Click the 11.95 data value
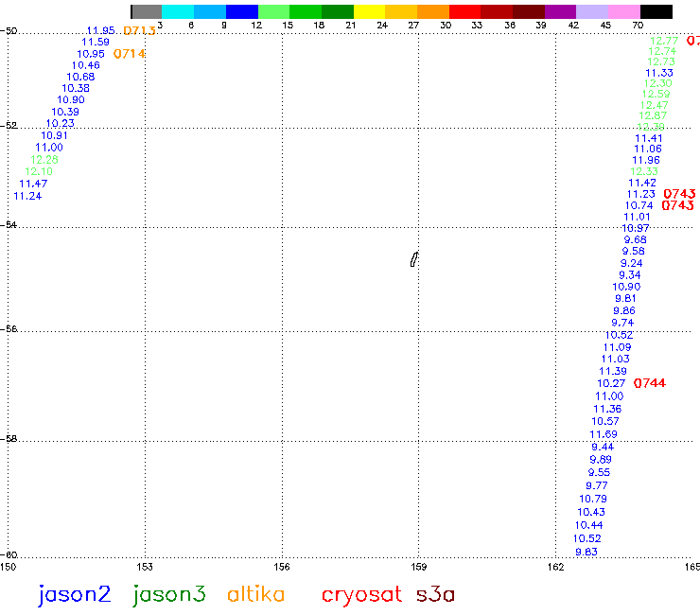Viewport: 700px width, 615px height. coord(100,30)
